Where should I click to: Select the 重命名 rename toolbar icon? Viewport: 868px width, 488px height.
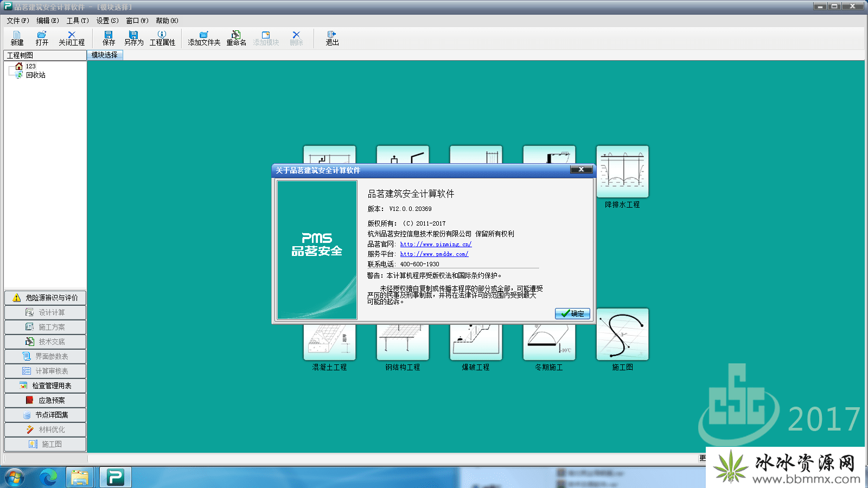[x=236, y=38]
